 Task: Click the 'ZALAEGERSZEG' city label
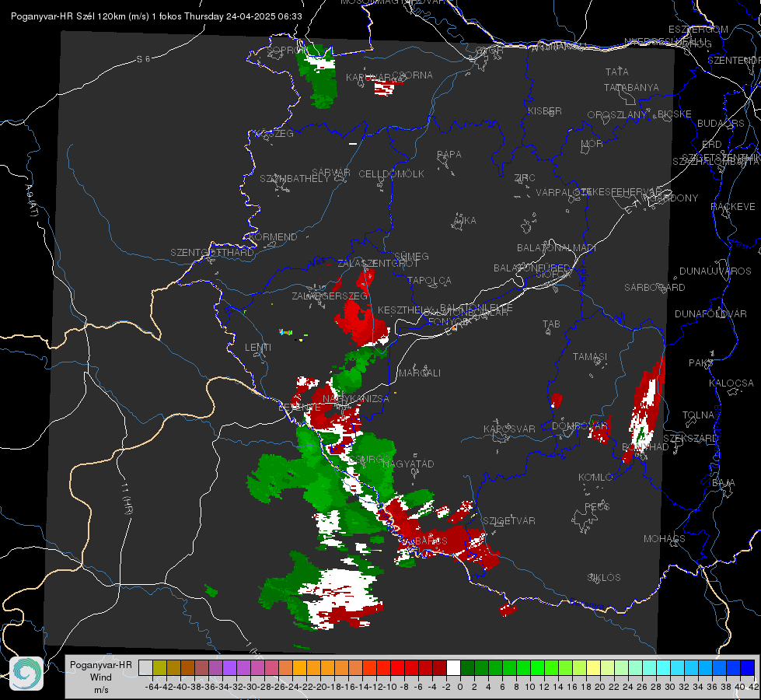[x=330, y=296]
